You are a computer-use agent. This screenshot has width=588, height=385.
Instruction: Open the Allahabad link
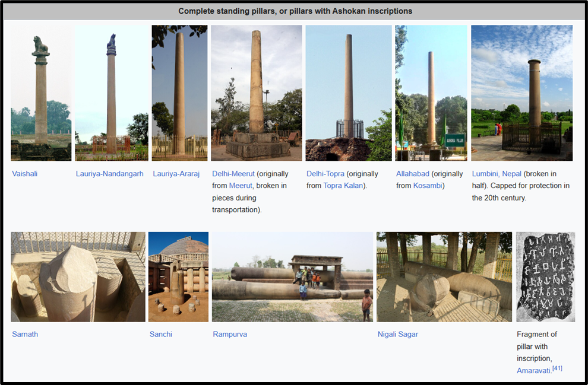coord(413,174)
